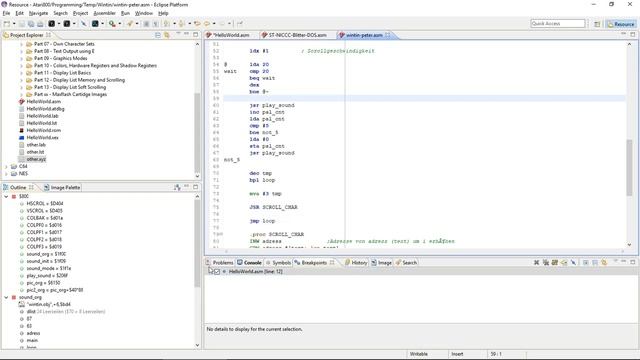This screenshot has width=640, height=360.
Task: Expand the NES project
Action: pyautogui.click(x=6, y=174)
